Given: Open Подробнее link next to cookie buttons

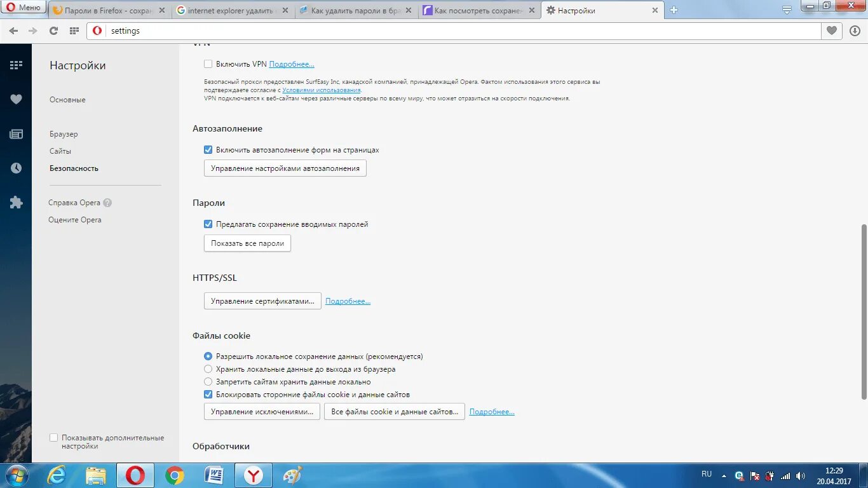Looking at the screenshot, I should [492, 412].
